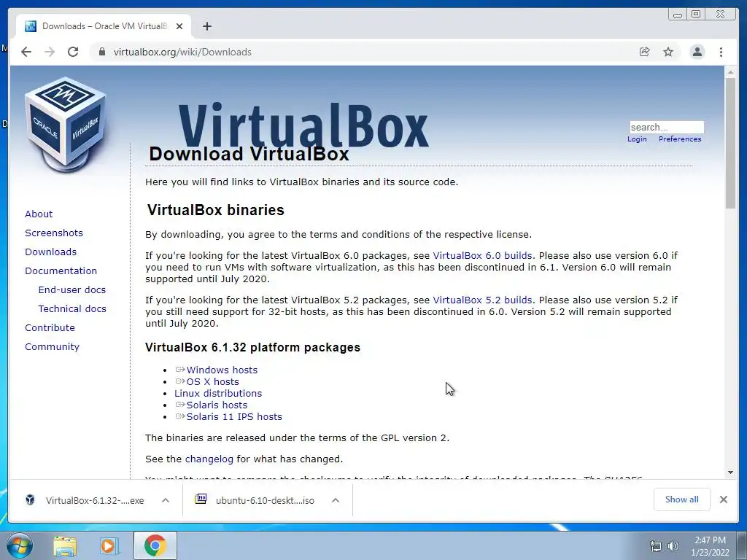Share this page via the share icon
Screen dimensions: 747x560
pos(645,52)
